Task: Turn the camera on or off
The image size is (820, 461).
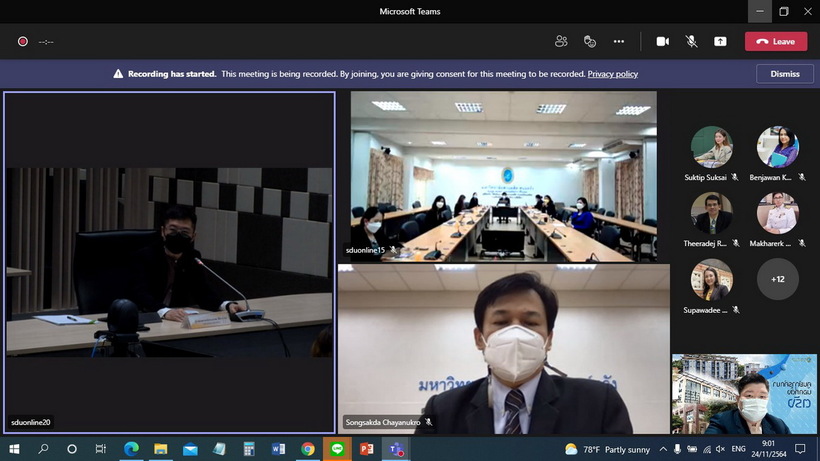Action: 663,41
